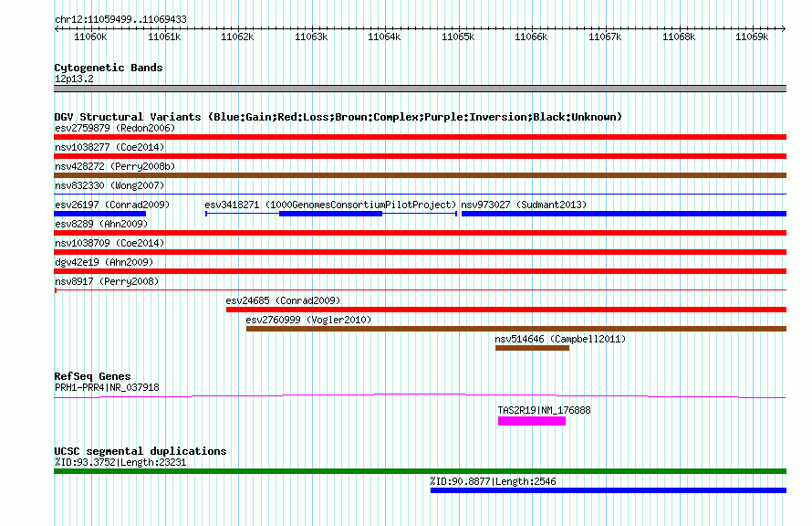
Task: Click the nsv514646 (Campbell2011) brown bar
Action: (532, 348)
